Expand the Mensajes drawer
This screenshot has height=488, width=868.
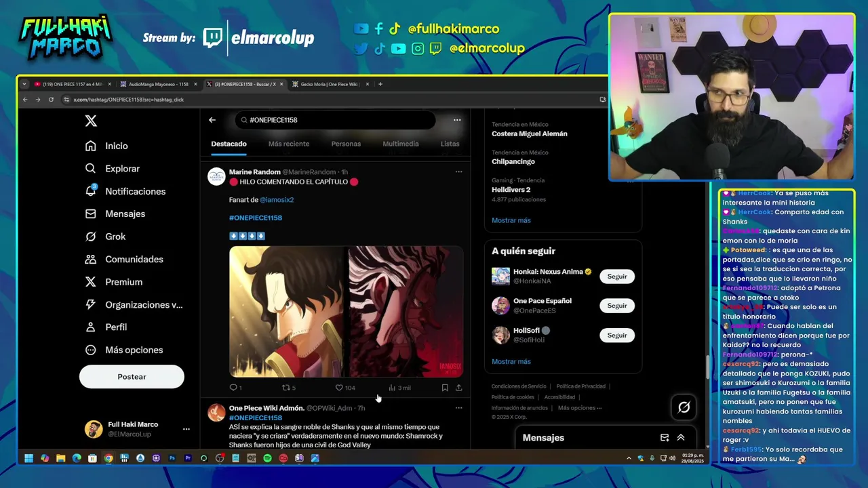(681, 438)
